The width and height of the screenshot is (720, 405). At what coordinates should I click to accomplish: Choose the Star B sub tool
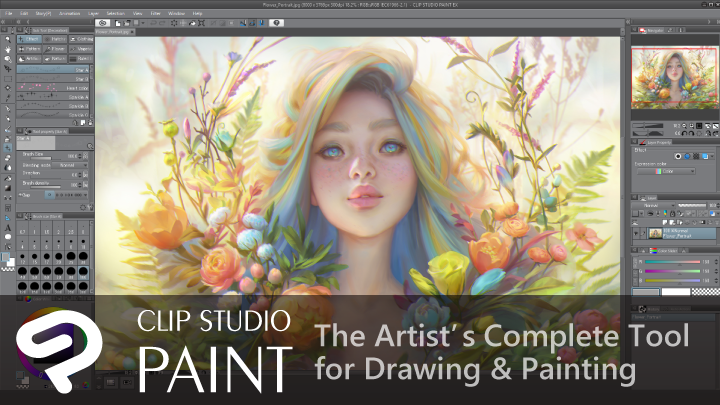53,79
